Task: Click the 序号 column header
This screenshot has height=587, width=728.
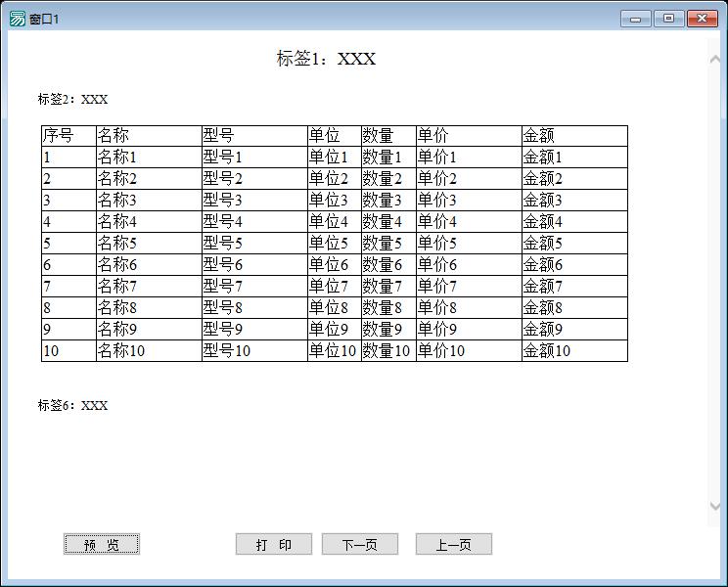Action: tap(68, 136)
